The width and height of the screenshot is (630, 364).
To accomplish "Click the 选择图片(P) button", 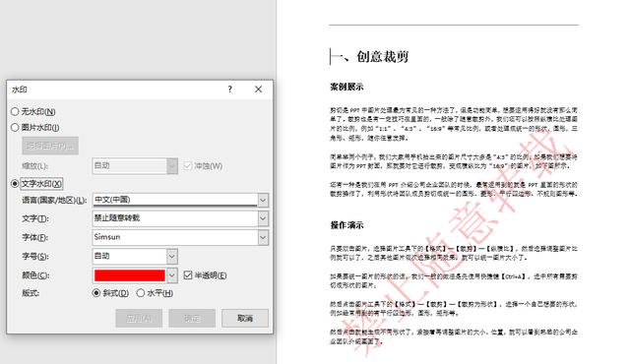I will click(50, 146).
